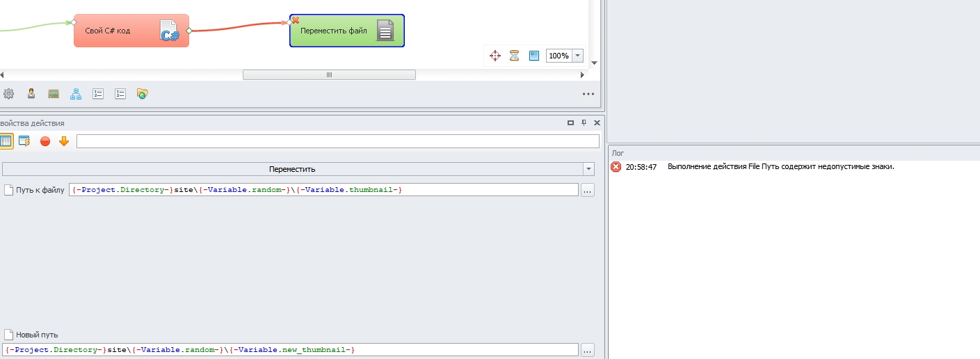Click the error icon in the log row
980x359 pixels.
[616, 167]
